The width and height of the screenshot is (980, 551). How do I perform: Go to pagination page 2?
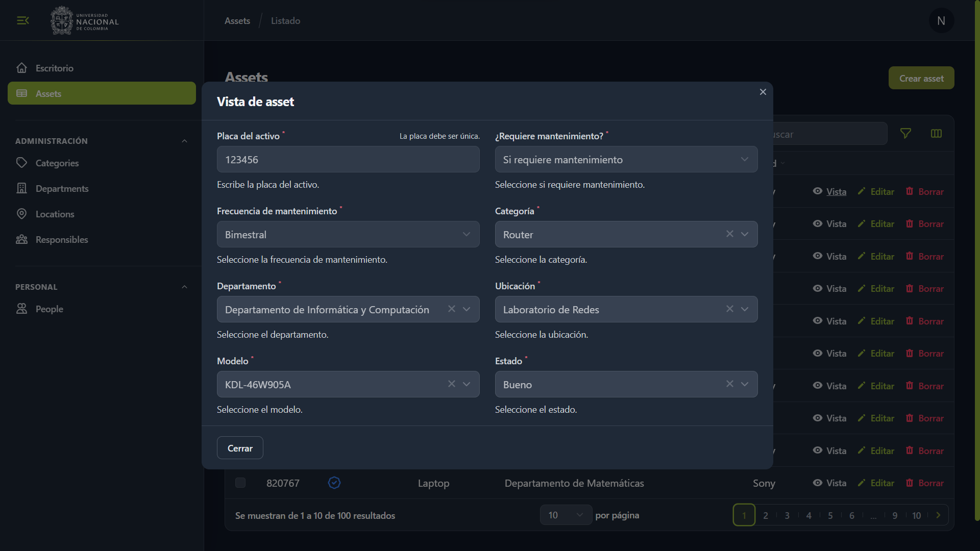coord(765,515)
